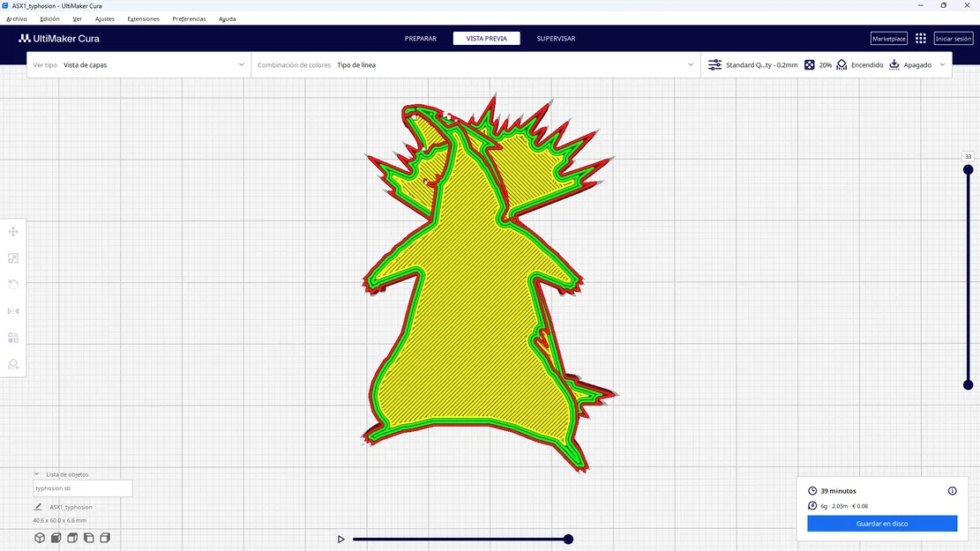Open the Marketplace
The width and height of the screenshot is (980, 551).
click(x=888, y=38)
